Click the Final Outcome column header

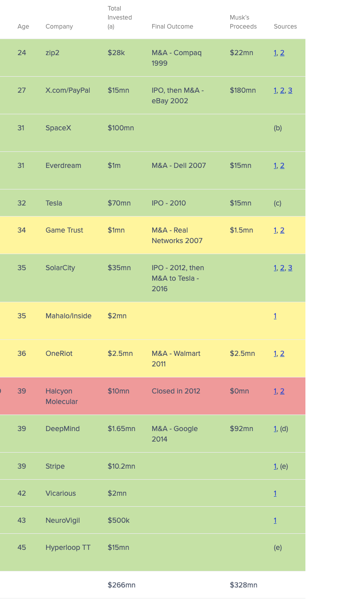click(172, 27)
